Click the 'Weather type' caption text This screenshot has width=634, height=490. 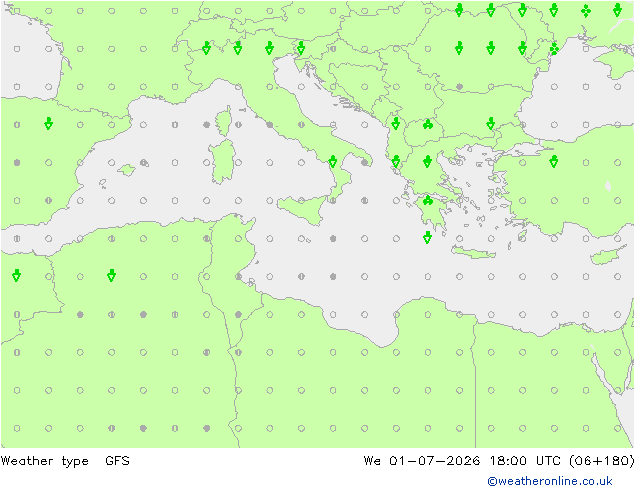(44, 461)
